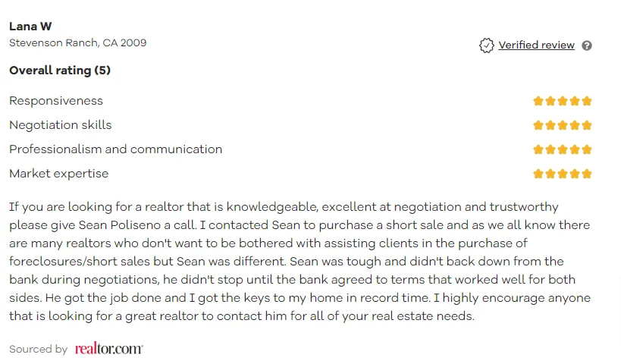Click the Professionalism and communication stars
This screenshot has width=621, height=364.
click(563, 149)
